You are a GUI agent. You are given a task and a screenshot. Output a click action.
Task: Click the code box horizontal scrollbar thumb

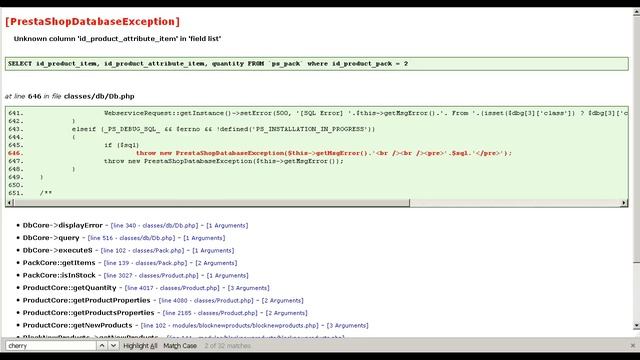tap(211, 202)
